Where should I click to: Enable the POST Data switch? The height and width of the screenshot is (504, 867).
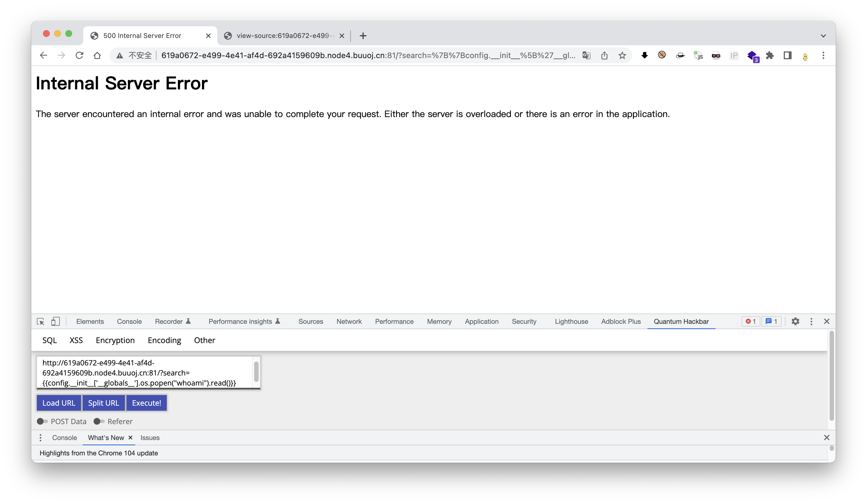pos(42,421)
